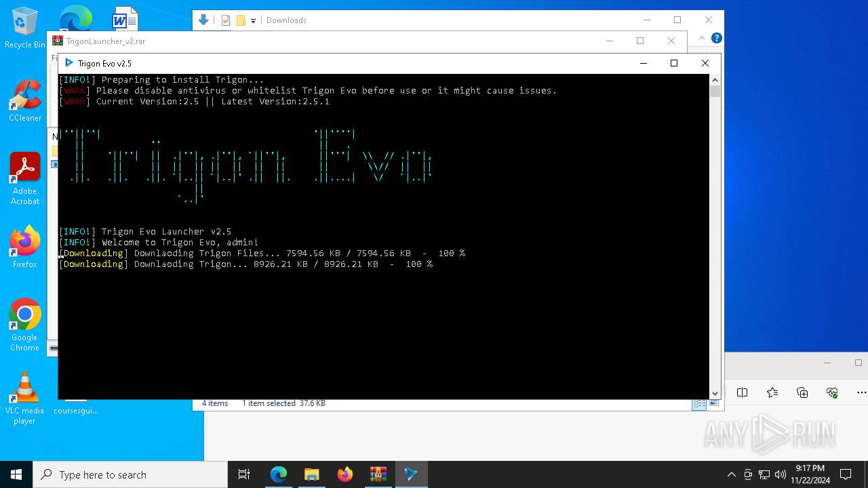This screenshot has height=488, width=868.
Task: Click the 'Downlaoding Trigon... 8926.21 KB' line
Action: point(245,264)
